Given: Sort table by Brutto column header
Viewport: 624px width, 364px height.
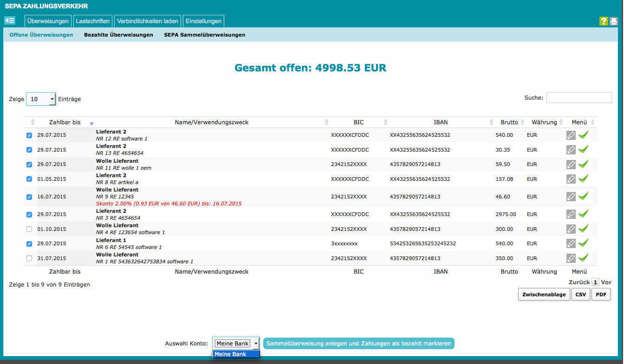Looking at the screenshot, I should [509, 122].
